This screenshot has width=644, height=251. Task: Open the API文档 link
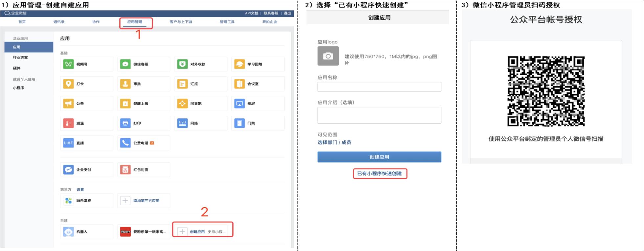[252, 13]
